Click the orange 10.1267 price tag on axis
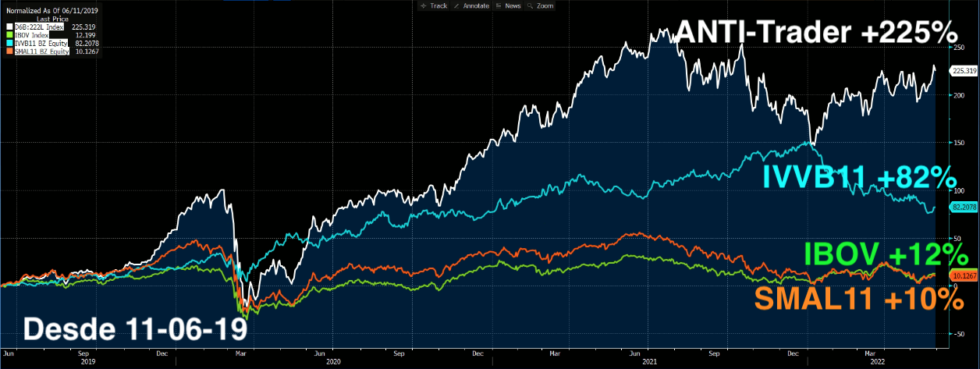The image size is (980, 369). click(964, 275)
